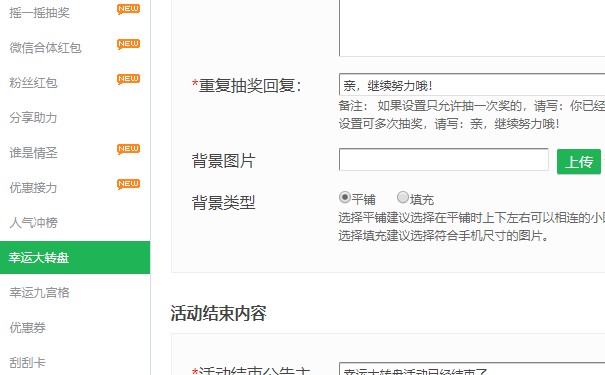Open 幸运九宫格 sidebar entry
This screenshot has height=375, width=605.
point(39,292)
